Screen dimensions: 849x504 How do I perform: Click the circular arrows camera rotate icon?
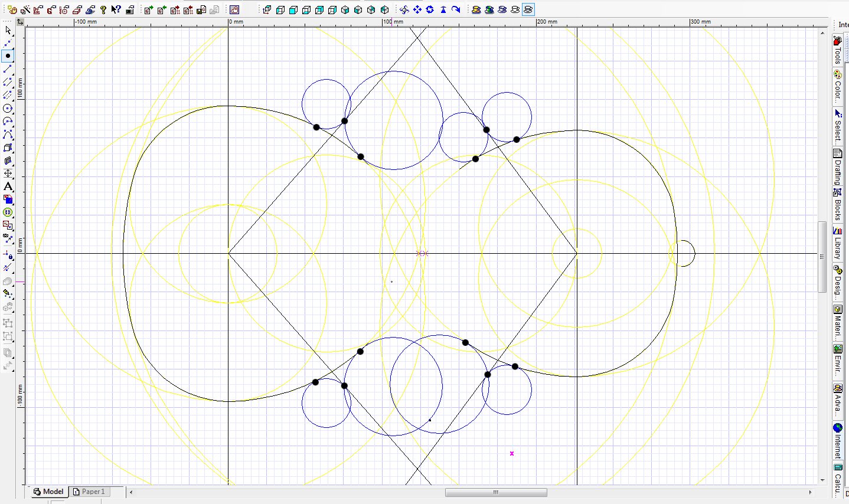point(430,9)
